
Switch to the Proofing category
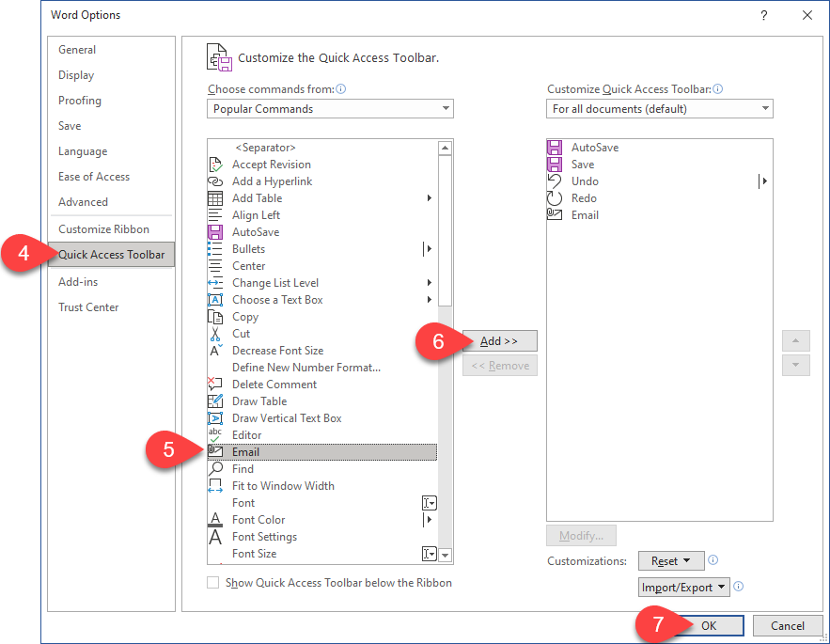coord(80,101)
